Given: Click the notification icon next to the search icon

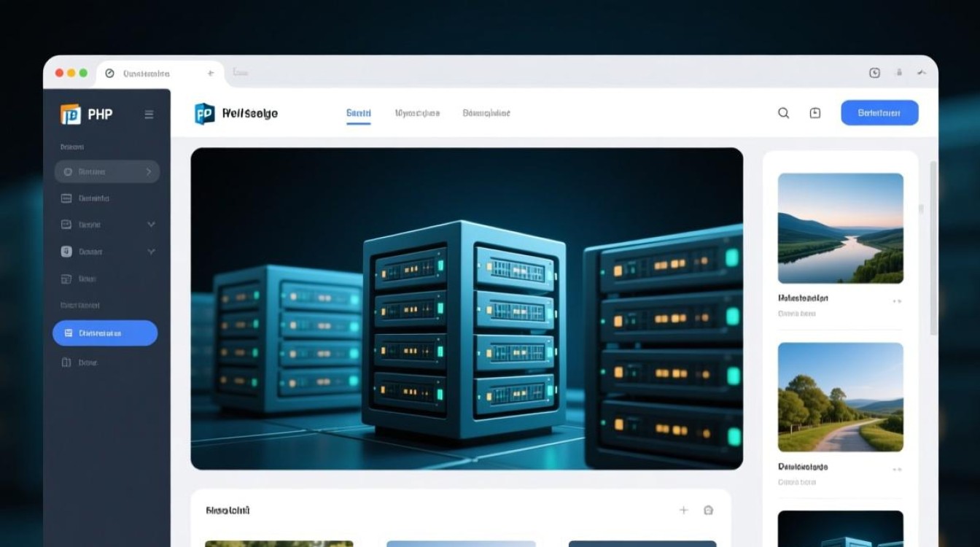Looking at the screenshot, I should click(x=814, y=113).
